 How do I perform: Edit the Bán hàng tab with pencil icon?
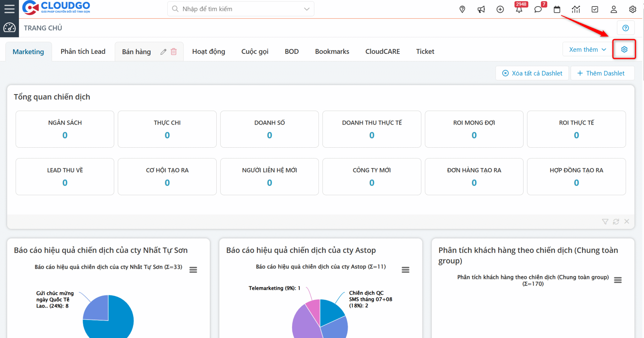point(163,52)
